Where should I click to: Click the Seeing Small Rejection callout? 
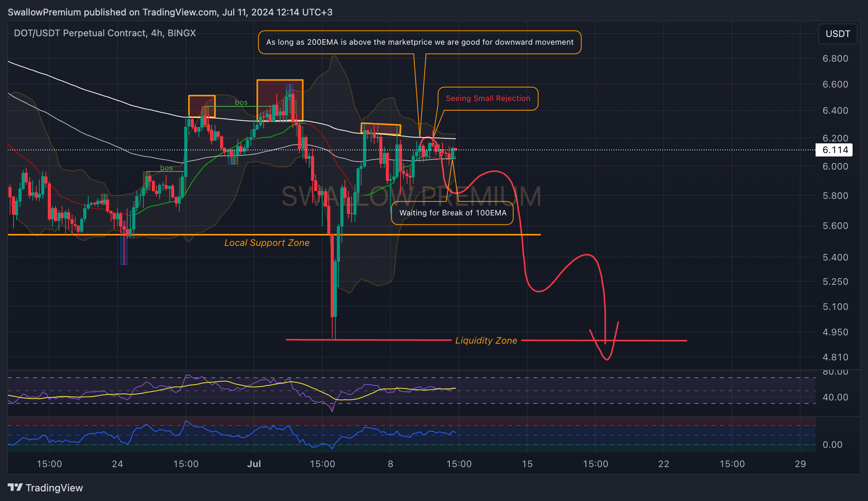coord(488,99)
